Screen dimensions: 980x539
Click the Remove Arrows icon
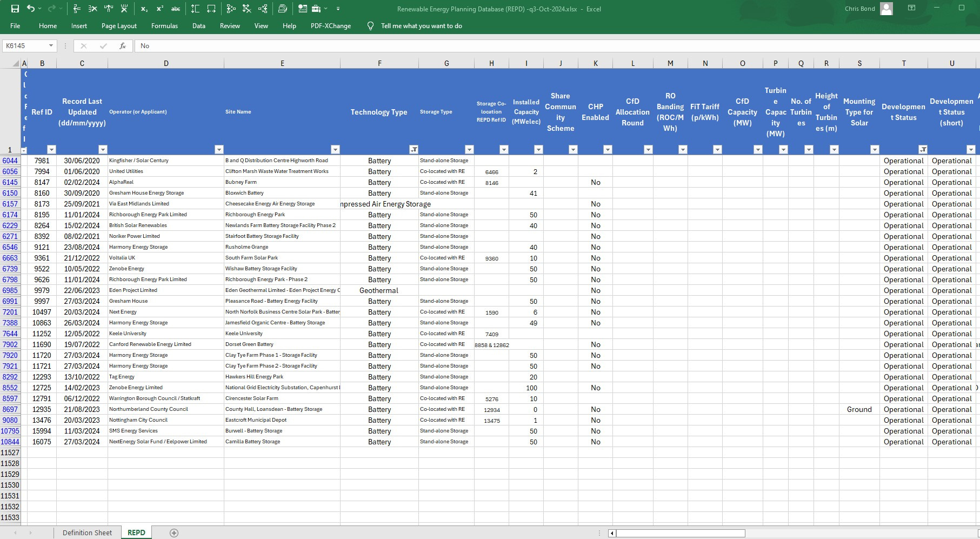coord(247,9)
